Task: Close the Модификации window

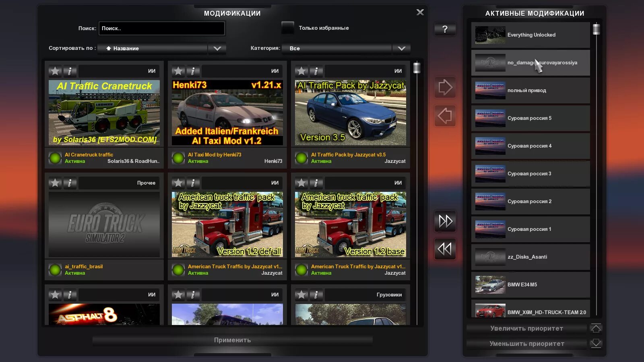Action: tap(420, 12)
